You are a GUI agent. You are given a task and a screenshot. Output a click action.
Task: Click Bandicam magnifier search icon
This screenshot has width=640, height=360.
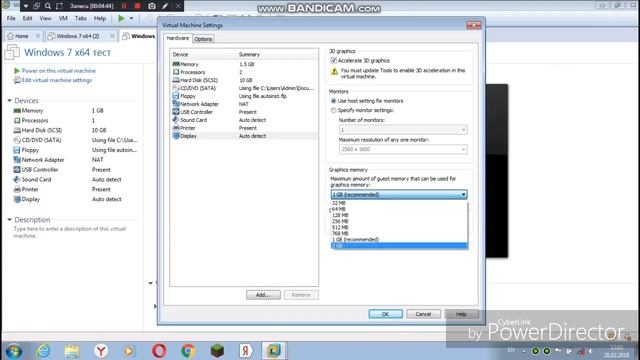tap(48, 6)
